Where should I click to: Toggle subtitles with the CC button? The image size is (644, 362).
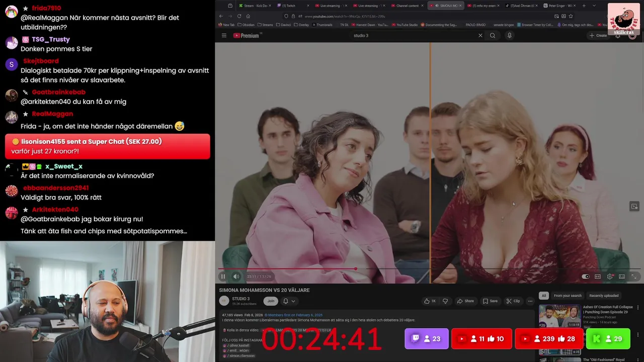click(598, 277)
